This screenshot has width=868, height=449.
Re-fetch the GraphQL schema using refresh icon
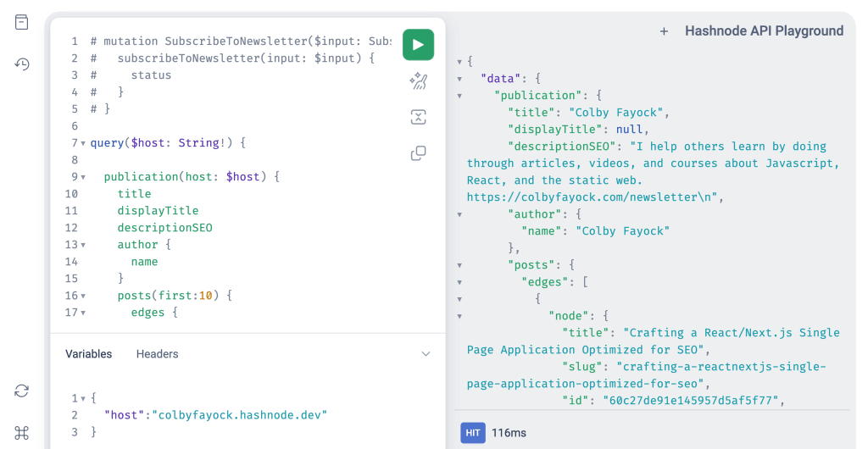tap(21, 391)
